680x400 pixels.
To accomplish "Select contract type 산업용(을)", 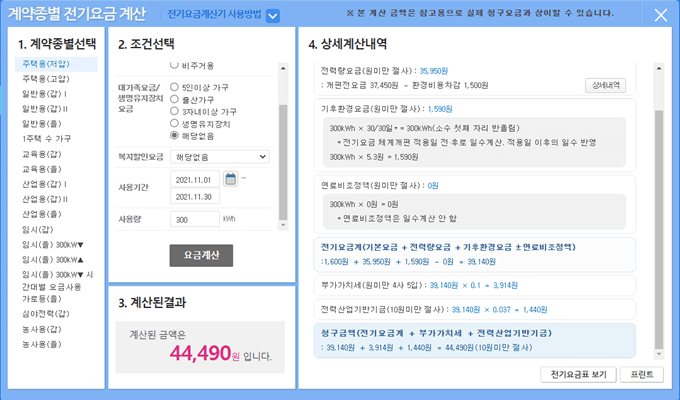I will pyautogui.click(x=42, y=214).
